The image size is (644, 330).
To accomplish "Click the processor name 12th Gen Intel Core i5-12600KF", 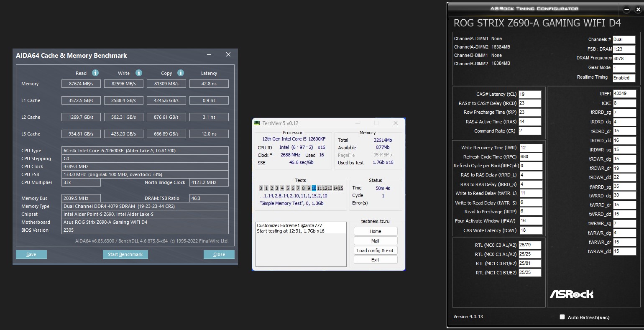I will point(294,139).
